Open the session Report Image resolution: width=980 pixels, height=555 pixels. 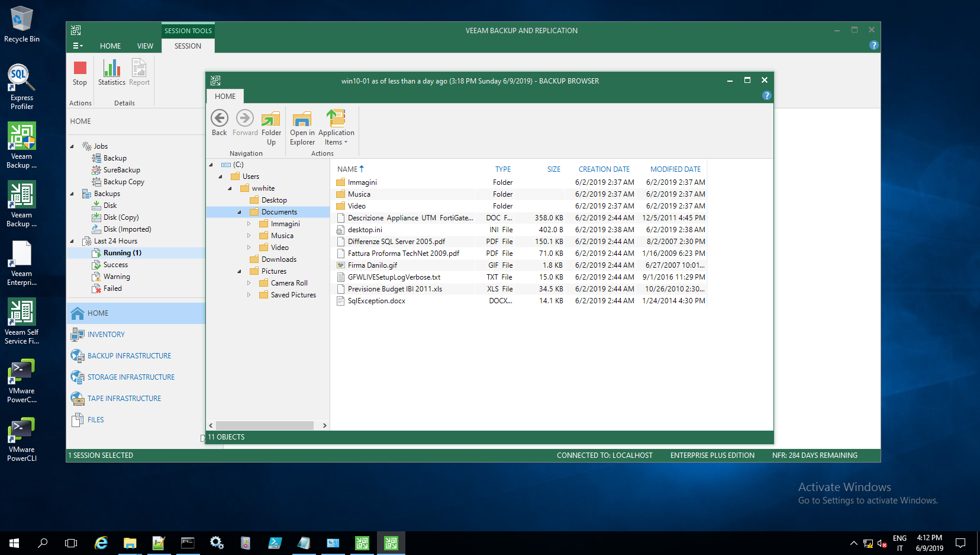[x=139, y=73]
